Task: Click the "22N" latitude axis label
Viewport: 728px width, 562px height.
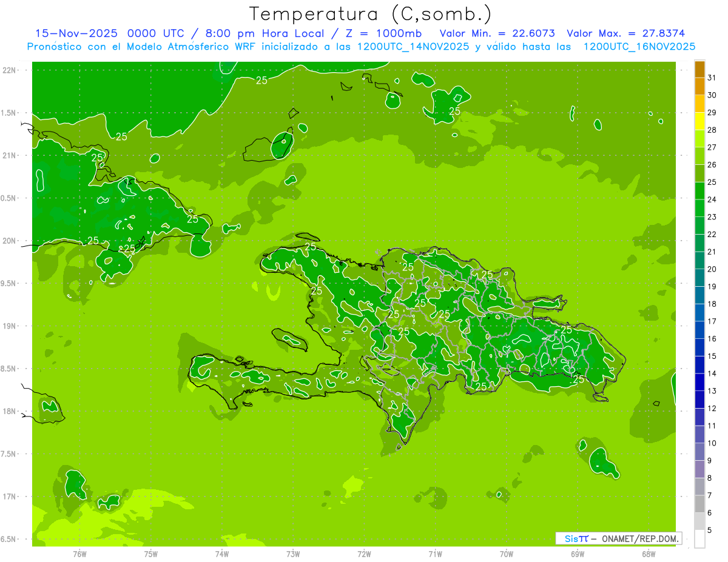Action: [10, 70]
